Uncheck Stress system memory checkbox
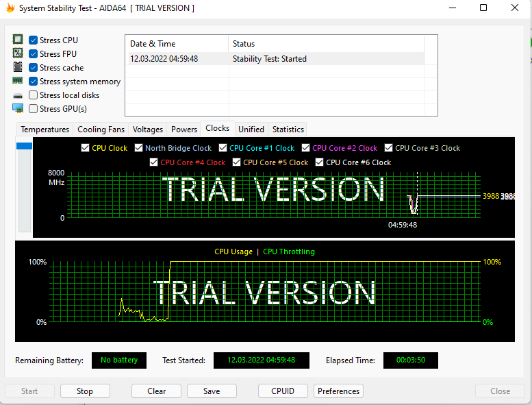 point(33,82)
